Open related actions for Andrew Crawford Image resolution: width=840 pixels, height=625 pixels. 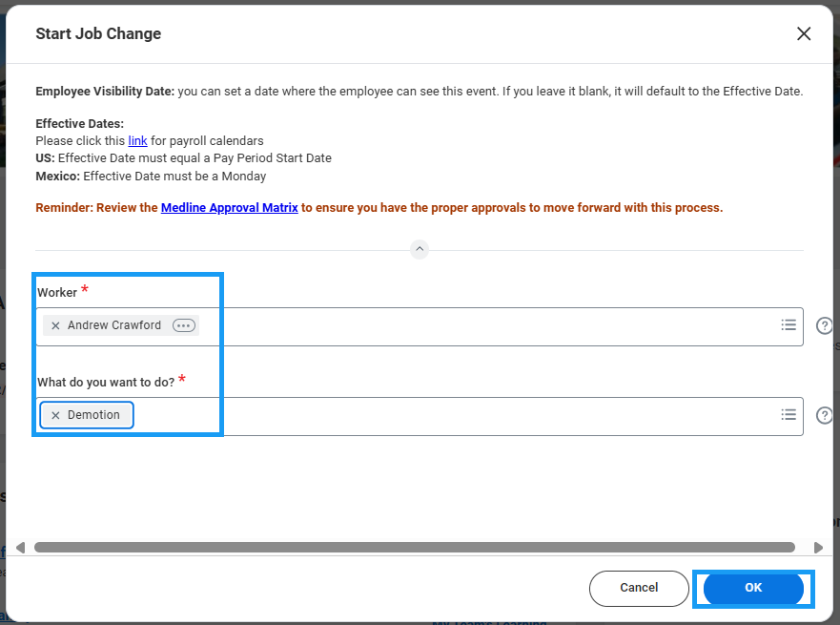pyautogui.click(x=184, y=326)
